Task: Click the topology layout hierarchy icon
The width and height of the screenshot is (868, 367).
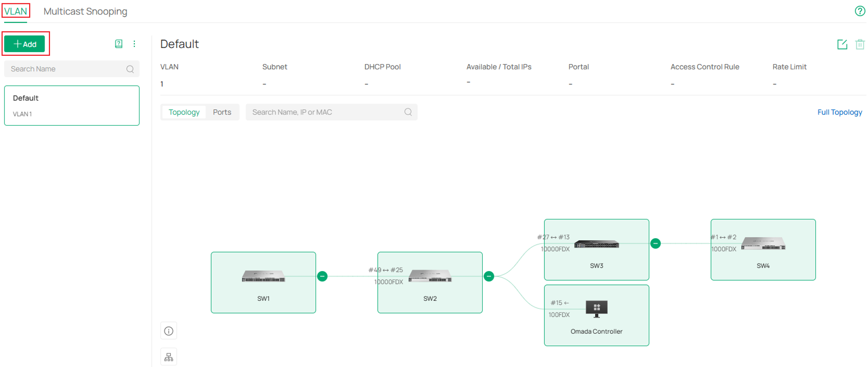Action: point(169,357)
